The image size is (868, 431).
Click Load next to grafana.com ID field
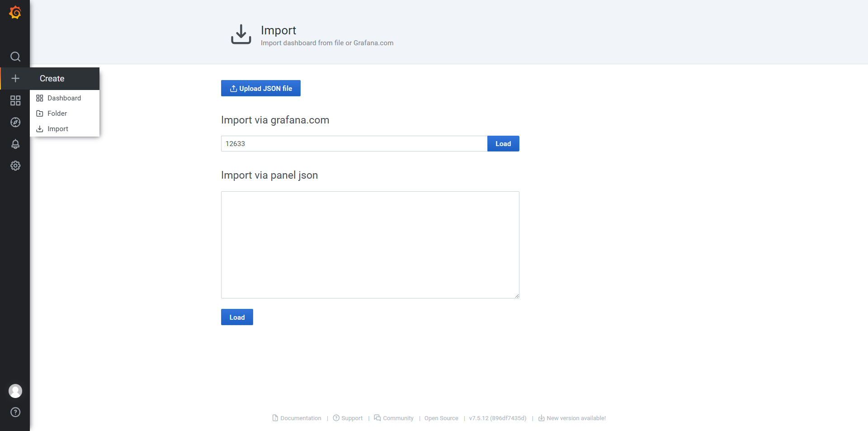click(x=503, y=143)
